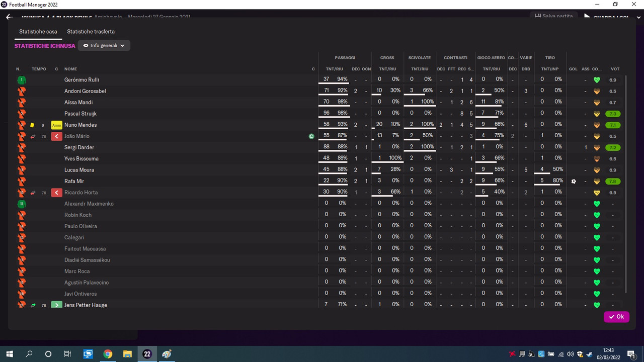Image resolution: width=644 pixels, height=362 pixels.
Task: Click the GOL column header
Action: point(573,69)
